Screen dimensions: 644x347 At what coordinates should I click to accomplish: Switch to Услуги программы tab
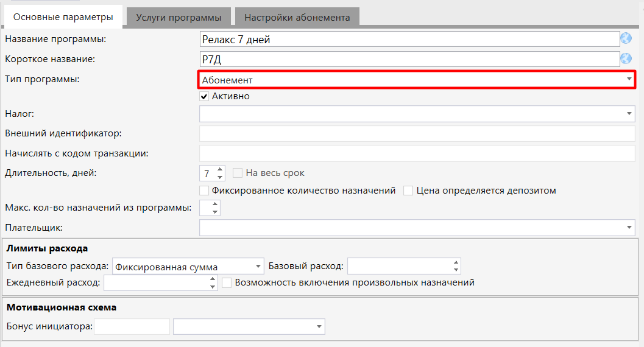tap(179, 17)
